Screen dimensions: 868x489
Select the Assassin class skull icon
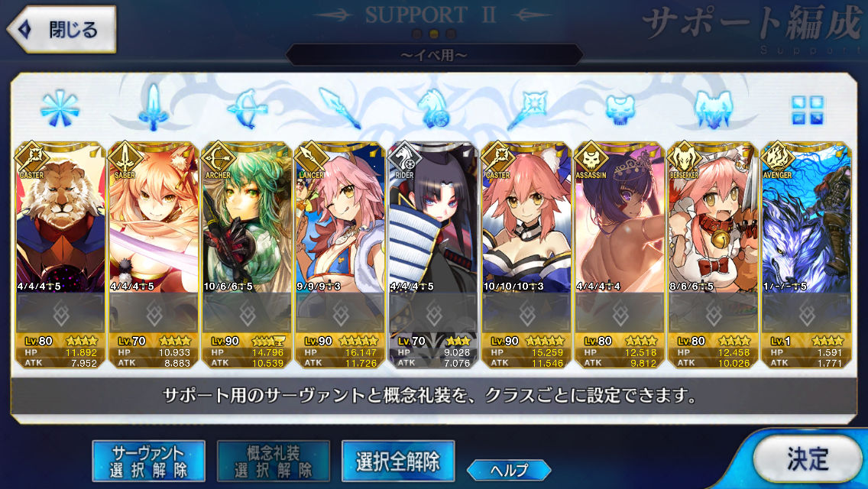pos(620,109)
